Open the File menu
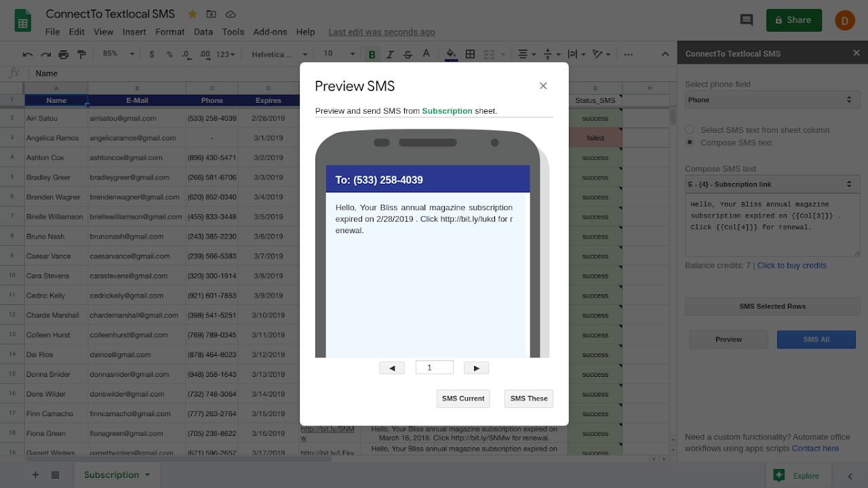 click(x=52, y=32)
